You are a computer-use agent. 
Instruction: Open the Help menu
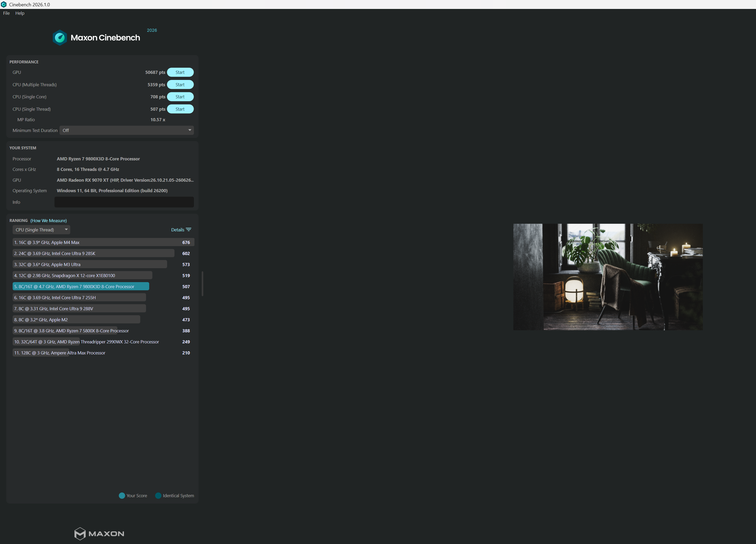pyautogui.click(x=20, y=13)
